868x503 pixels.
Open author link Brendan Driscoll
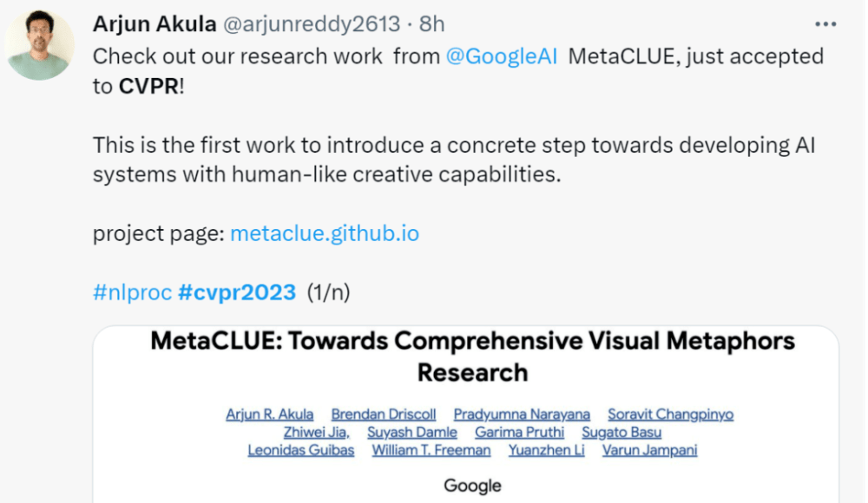click(384, 415)
